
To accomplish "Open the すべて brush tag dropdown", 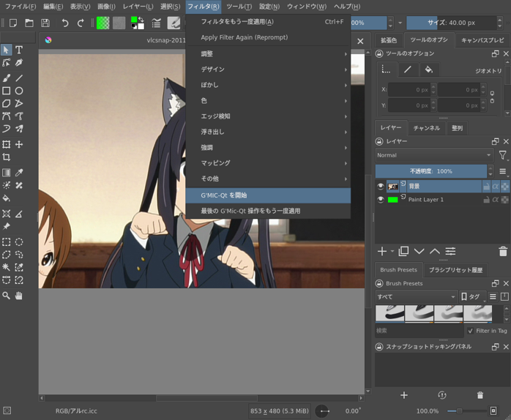I will 416,297.
